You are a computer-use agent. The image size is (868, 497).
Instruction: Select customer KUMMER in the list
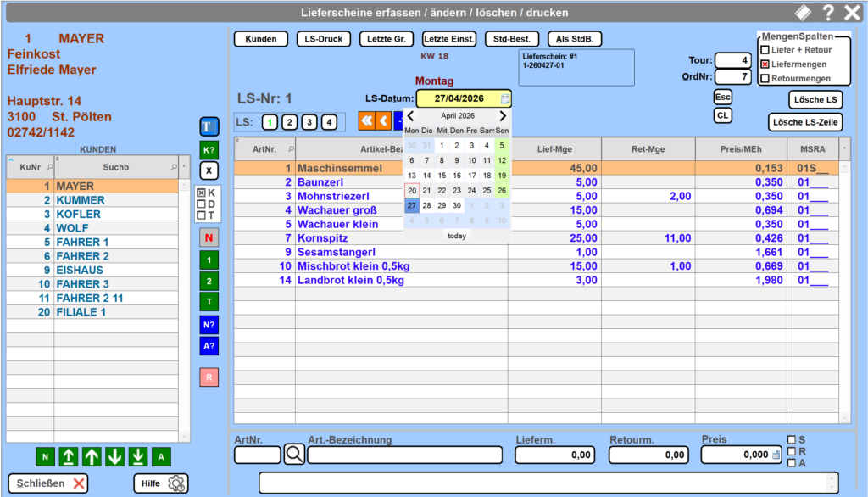[80, 200]
